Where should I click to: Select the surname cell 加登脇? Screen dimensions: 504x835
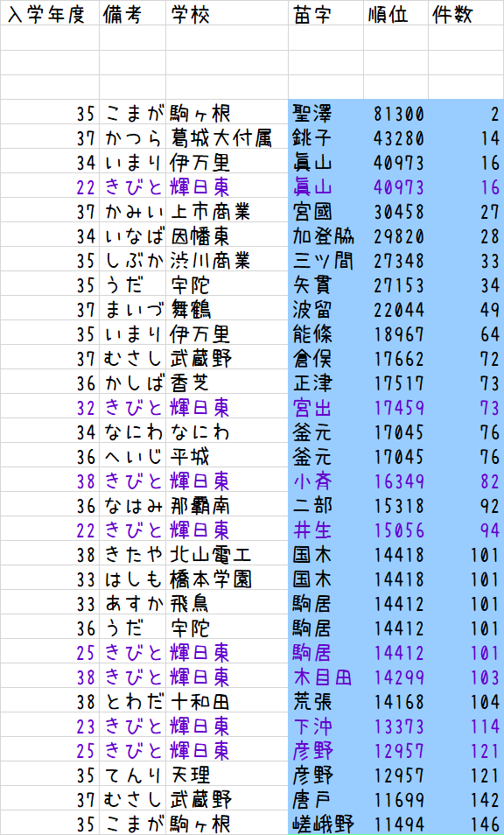326,235
